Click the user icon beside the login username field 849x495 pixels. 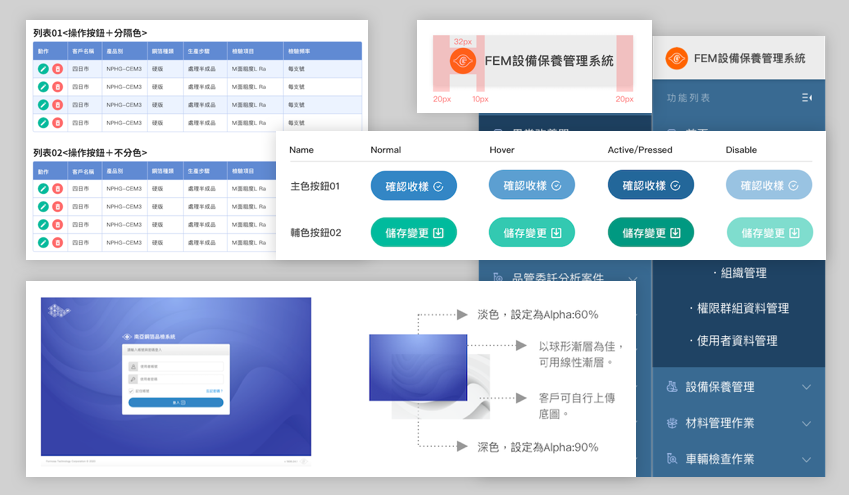pos(133,367)
